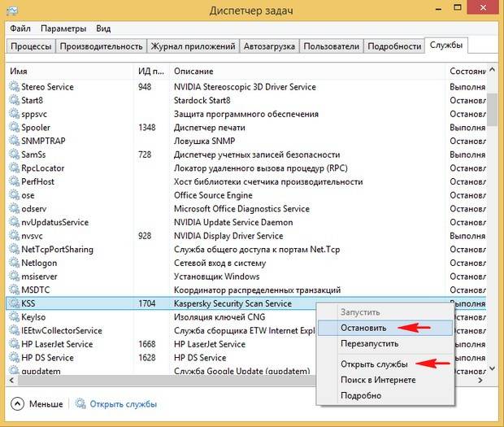Click the gear icon beside MSDTC

click(x=14, y=290)
